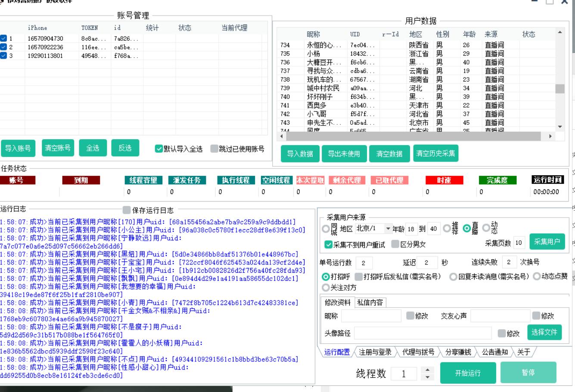Click the 清空账号 button

58,148
